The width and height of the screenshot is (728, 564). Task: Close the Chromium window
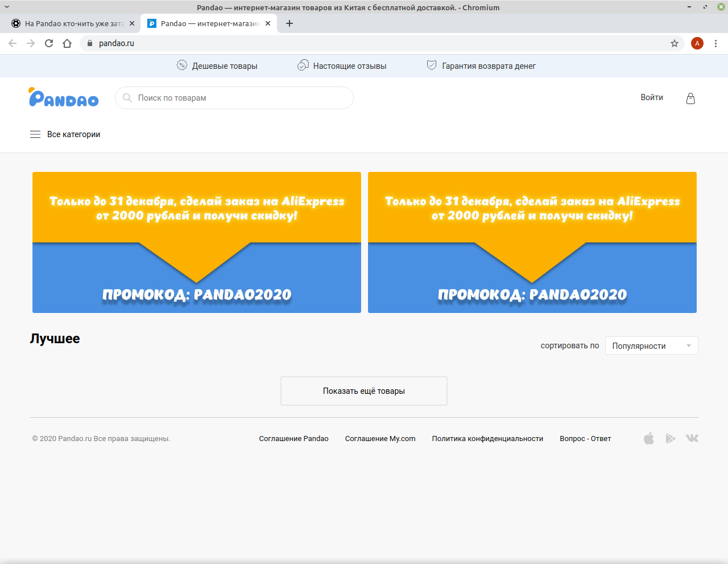coord(721,7)
